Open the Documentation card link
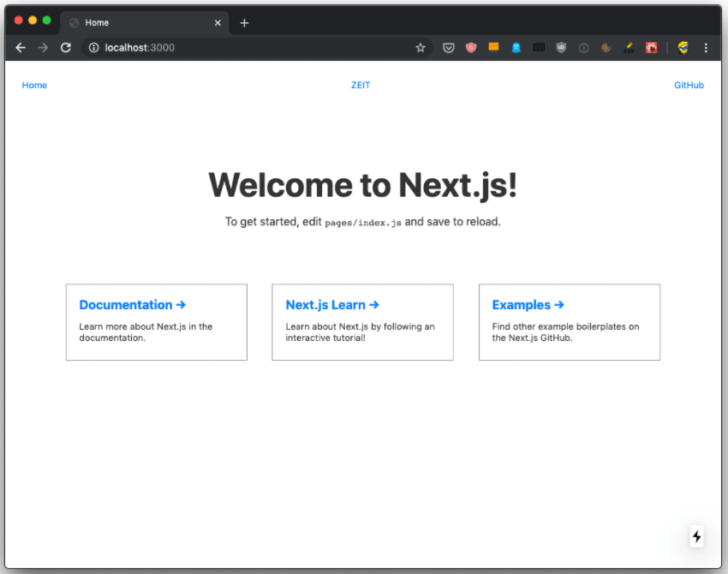Image resolution: width=728 pixels, height=574 pixels. click(x=157, y=322)
